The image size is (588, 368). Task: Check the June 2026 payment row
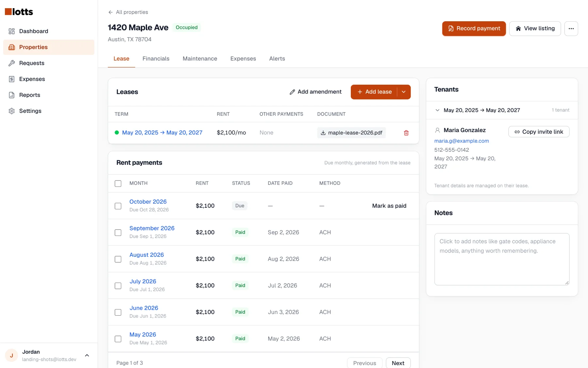tap(118, 312)
